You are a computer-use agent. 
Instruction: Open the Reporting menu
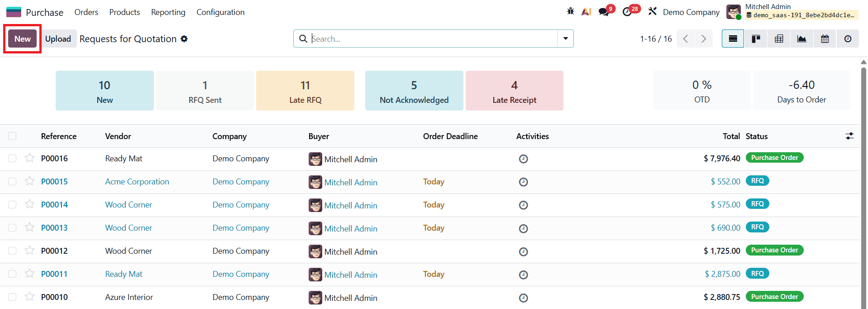[168, 12]
